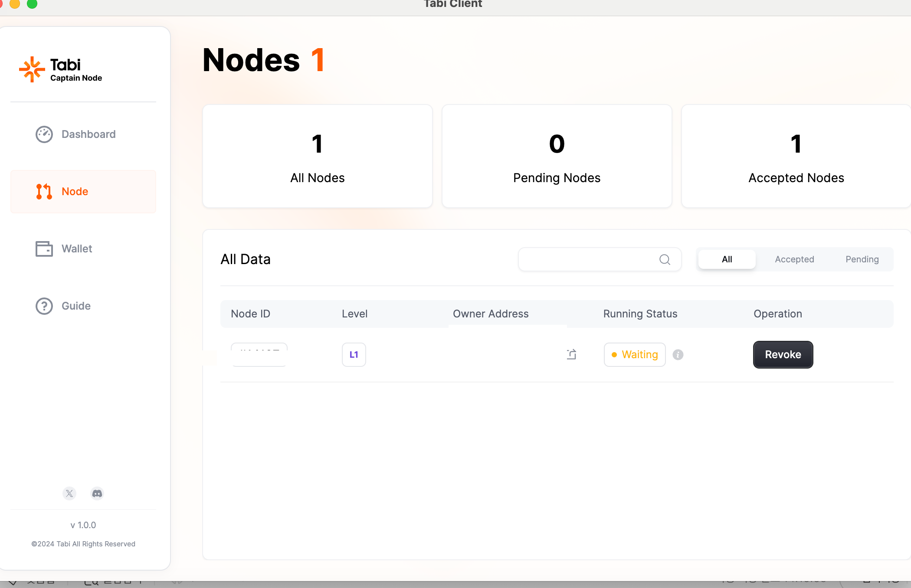This screenshot has height=588, width=911.
Task: Open the Accepted Nodes summary card
Action: click(x=796, y=156)
